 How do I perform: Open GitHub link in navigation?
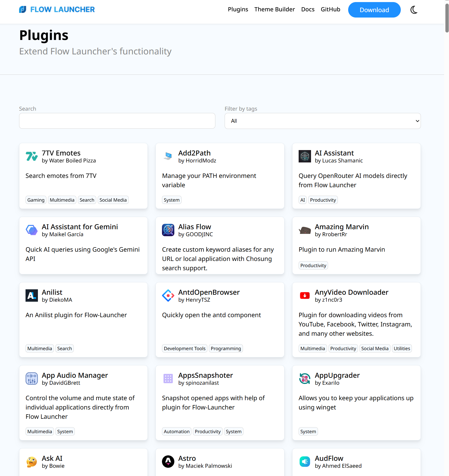pyautogui.click(x=330, y=9)
